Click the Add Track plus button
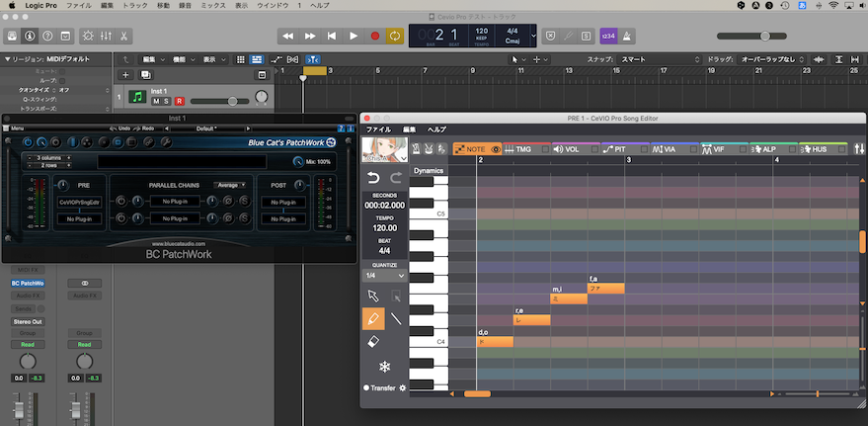Image resolution: width=868 pixels, height=426 pixels. click(x=125, y=75)
